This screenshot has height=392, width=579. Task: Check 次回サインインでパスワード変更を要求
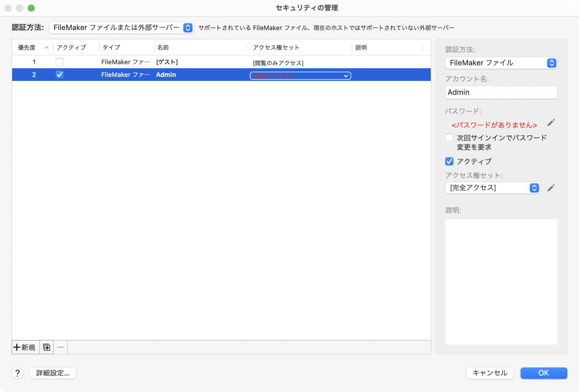(x=449, y=138)
